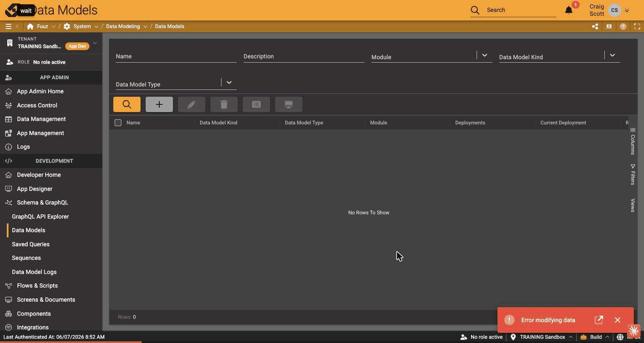This screenshot has width=644, height=343.
Task: Open error details popout icon
Action: coord(599,320)
